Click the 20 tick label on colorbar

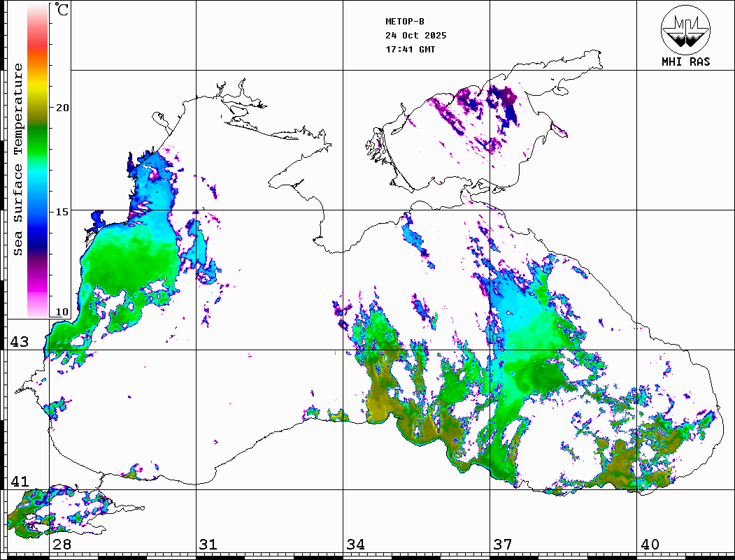click(63, 108)
